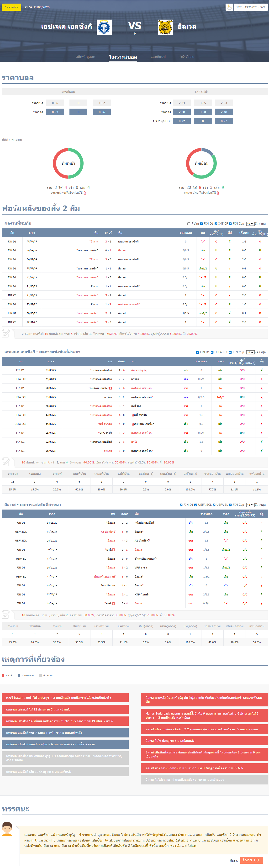Click the 05/04/25 head-to-head match row date
This screenshot has width=269, height=868.
coord(32,242)
